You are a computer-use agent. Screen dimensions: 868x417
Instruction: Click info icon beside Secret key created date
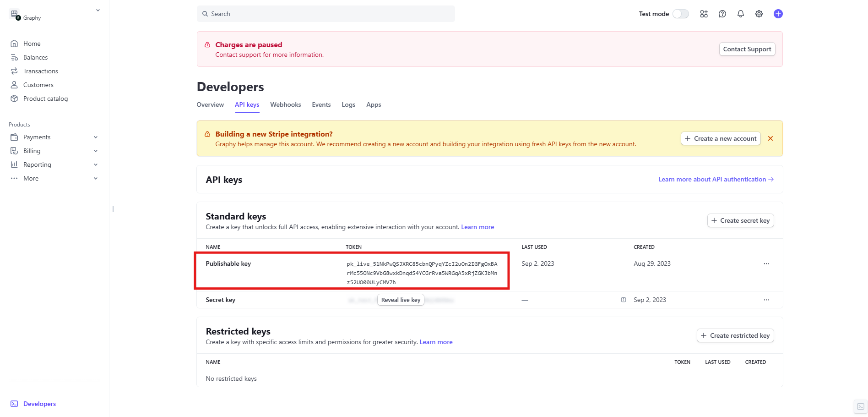coord(623,300)
